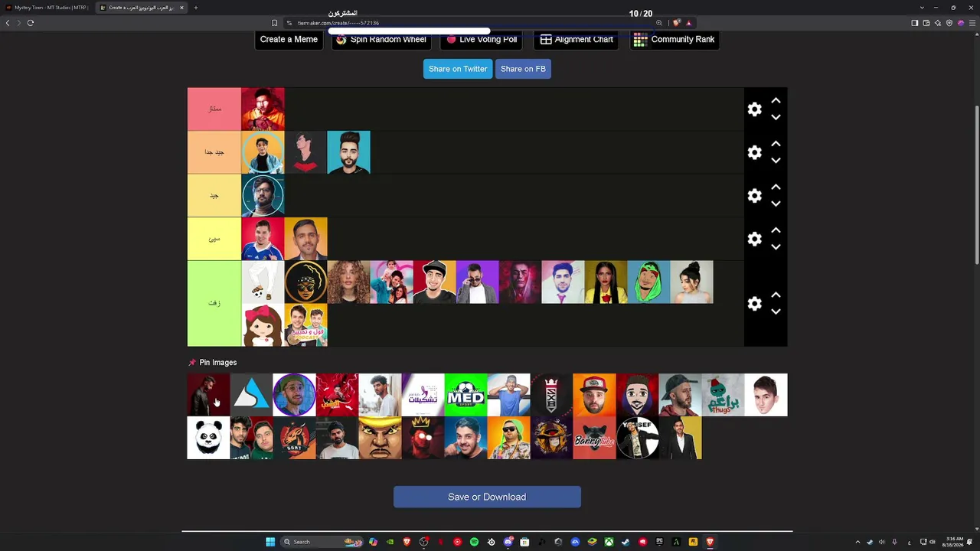Click Save or Download
Screen dimensions: 980x551
[x=487, y=497]
